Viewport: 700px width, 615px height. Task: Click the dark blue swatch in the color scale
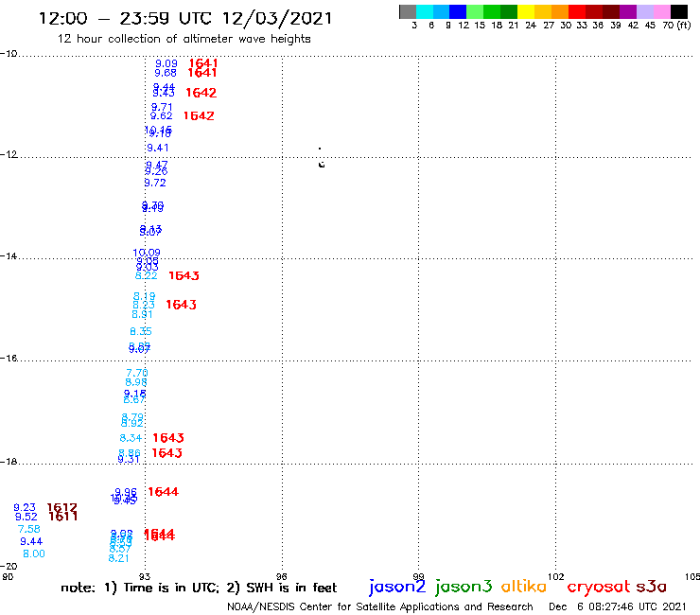point(458,11)
